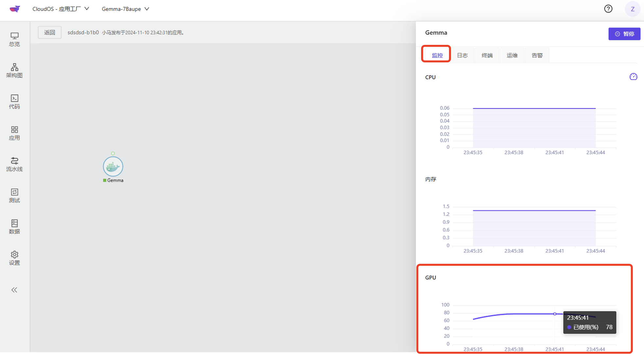Go to the 应用 applications section
644x363 pixels.
(x=14, y=133)
